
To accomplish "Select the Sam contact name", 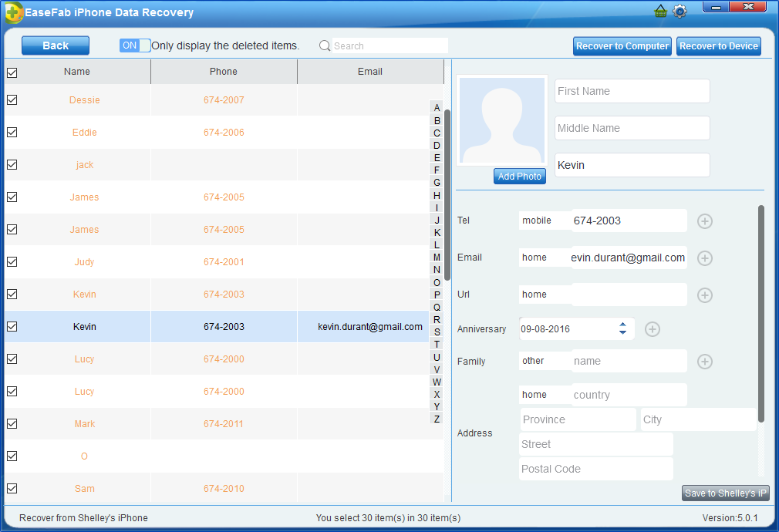I will click(x=85, y=488).
